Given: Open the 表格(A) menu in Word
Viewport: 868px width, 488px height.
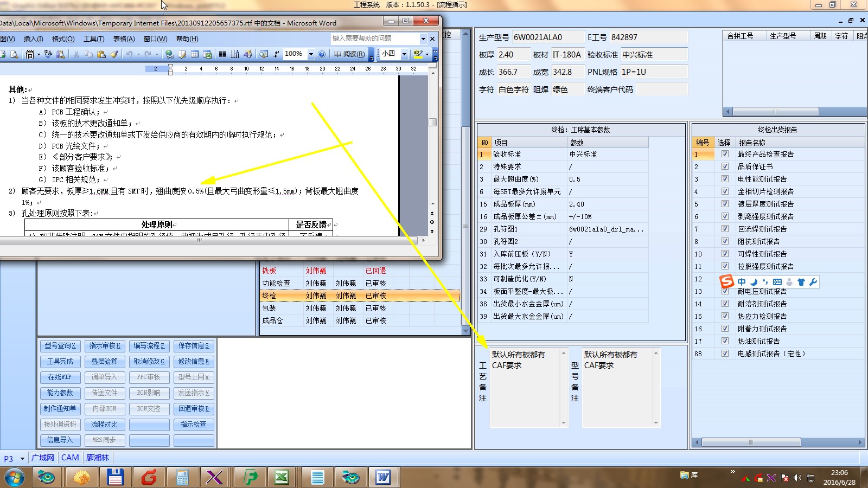Looking at the screenshot, I should click(124, 39).
